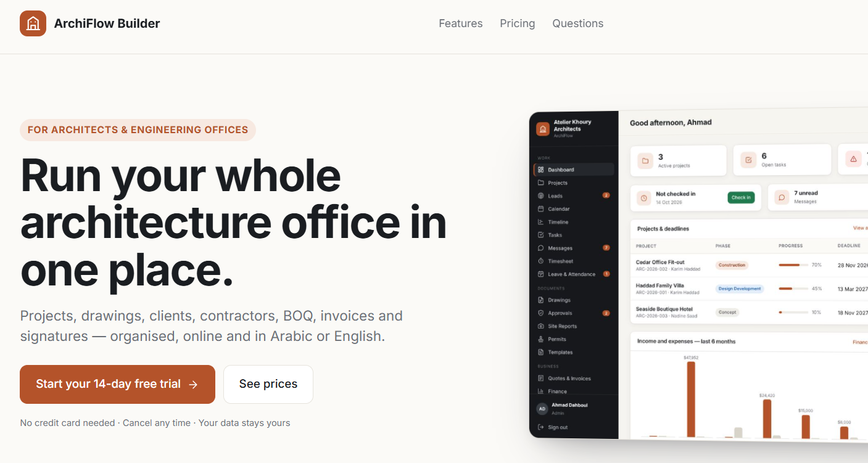Click the Haddad Family Villa project name
The width and height of the screenshot is (868, 463).
(x=660, y=285)
